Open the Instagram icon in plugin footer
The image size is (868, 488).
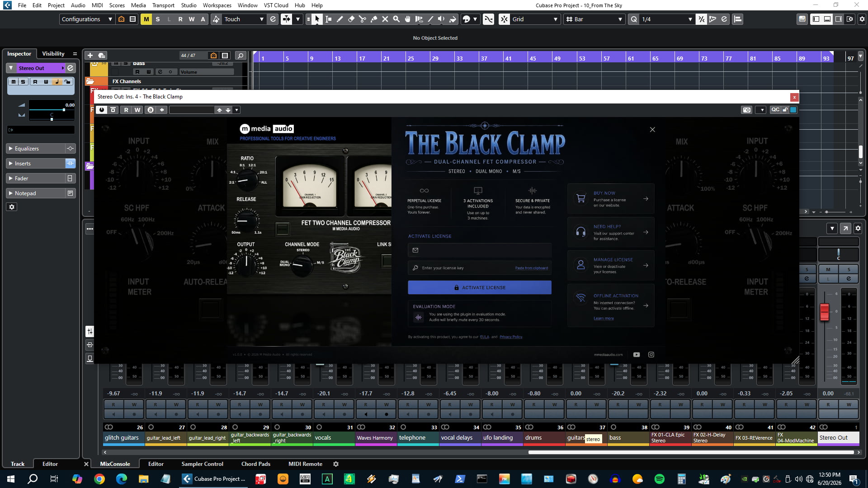651,355
